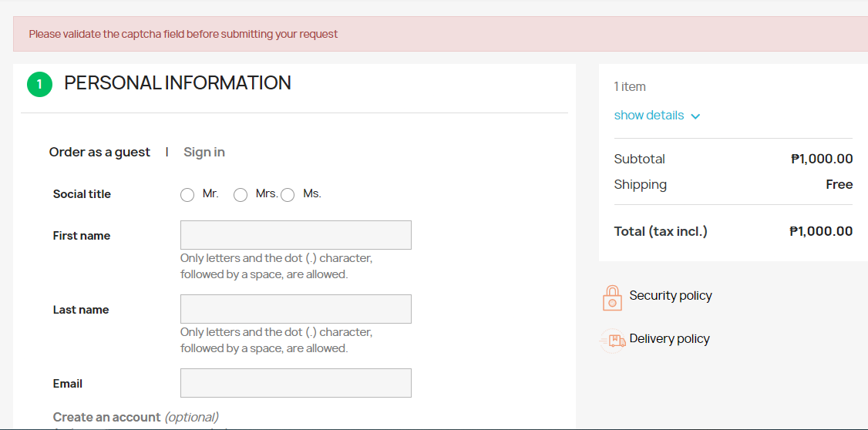This screenshot has height=430, width=868.
Task: Click the Create an account optional heading
Action: (x=136, y=417)
